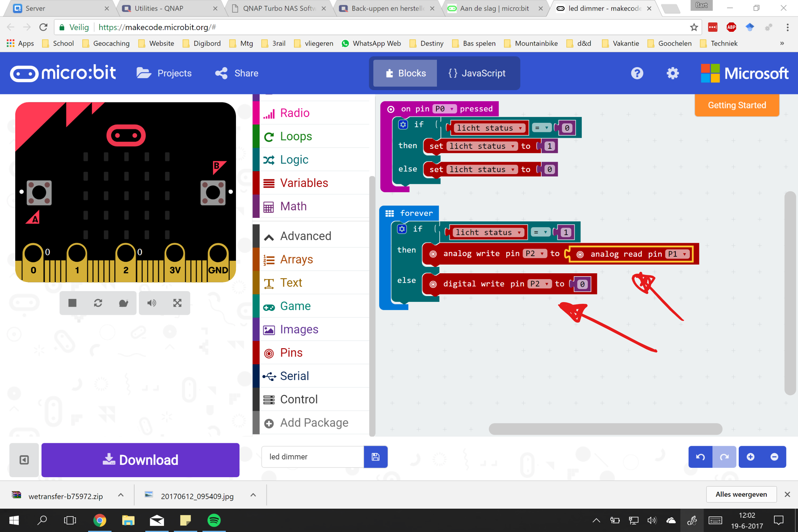The height and width of the screenshot is (532, 798).
Task: Open Spotify from the taskbar
Action: (214, 520)
